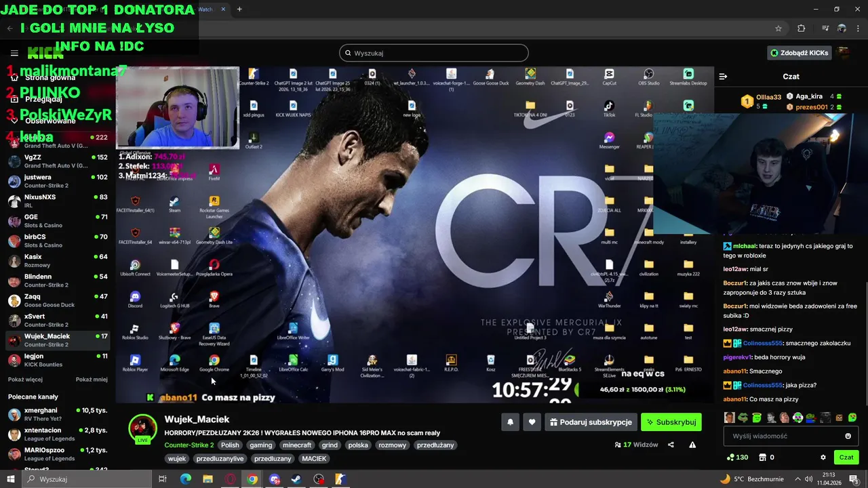The width and height of the screenshot is (868, 488).
Task: Click green Czat send button
Action: (846, 457)
